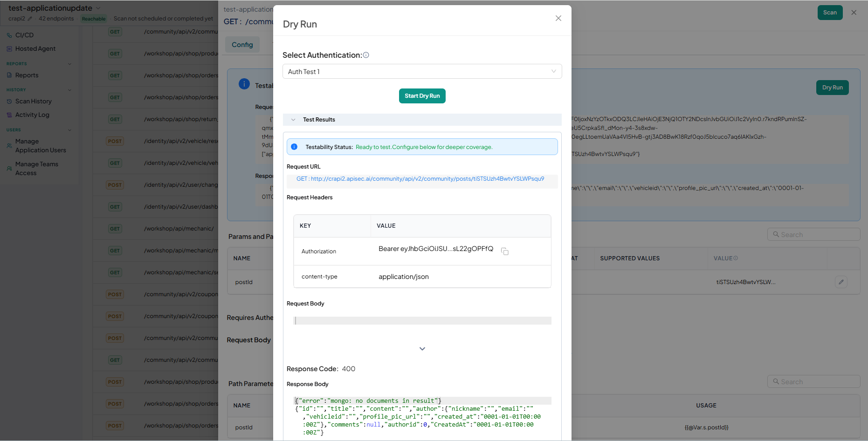This screenshot has height=441, width=868.
Task: Click the CI/CD sidebar icon
Action: 9,35
